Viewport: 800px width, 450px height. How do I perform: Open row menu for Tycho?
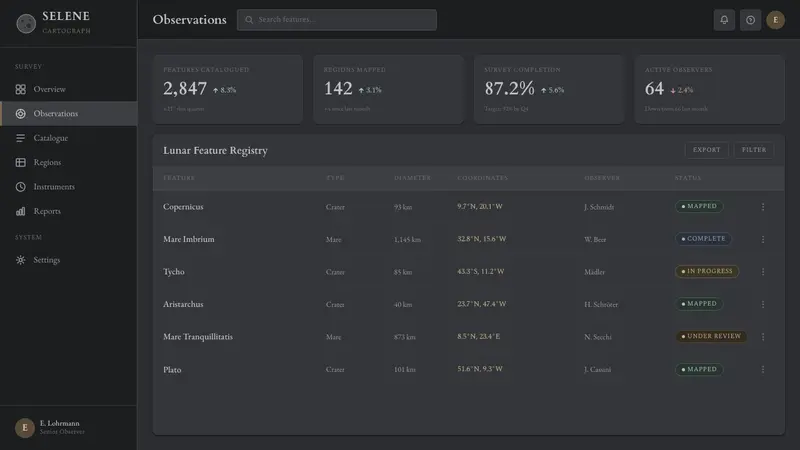pos(763,272)
